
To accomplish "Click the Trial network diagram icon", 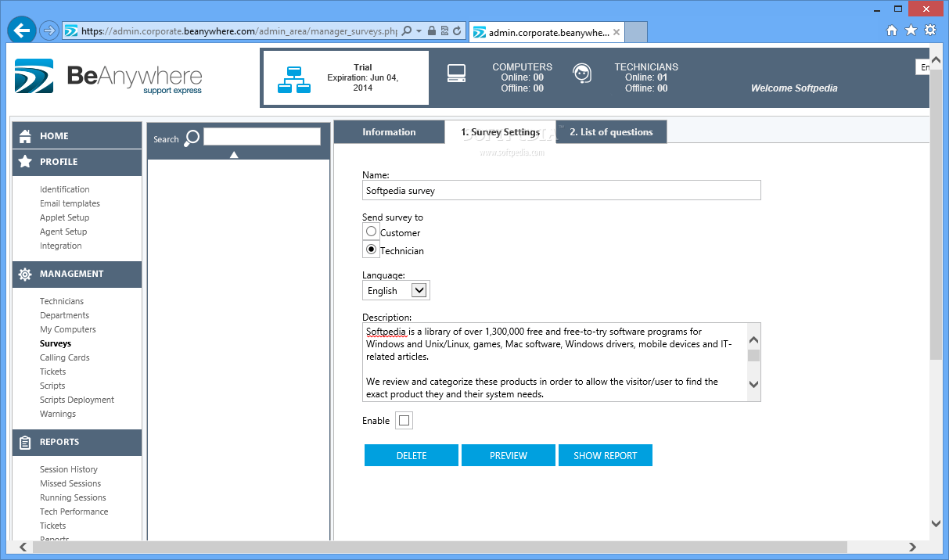I will pyautogui.click(x=294, y=80).
